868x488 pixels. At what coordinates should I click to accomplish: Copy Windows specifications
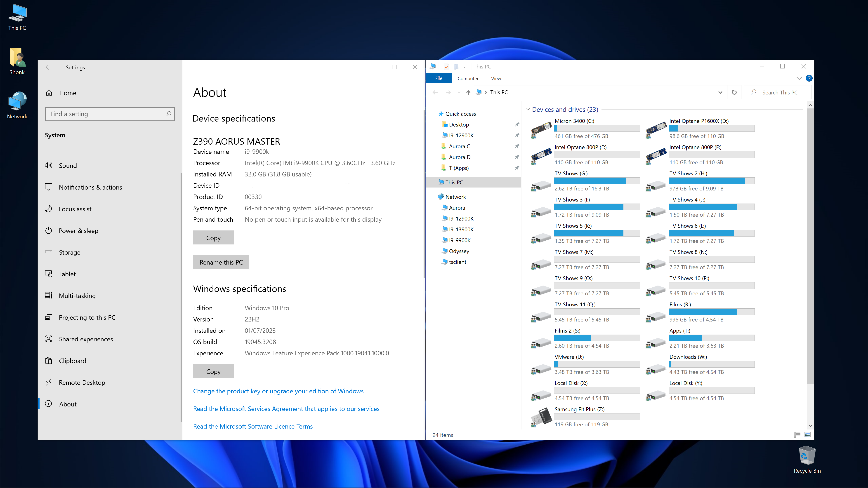pyautogui.click(x=213, y=371)
